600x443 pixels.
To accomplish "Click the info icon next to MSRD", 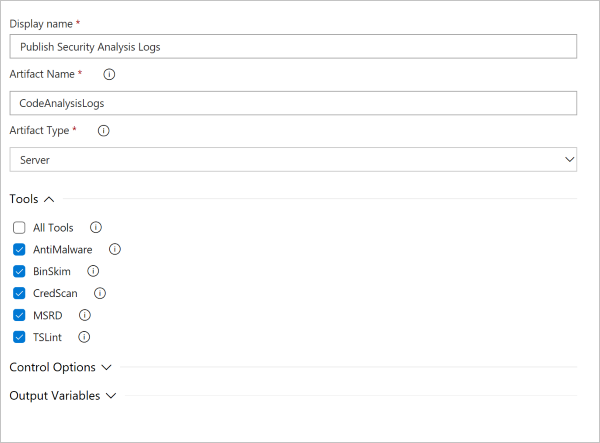I will click(x=84, y=315).
